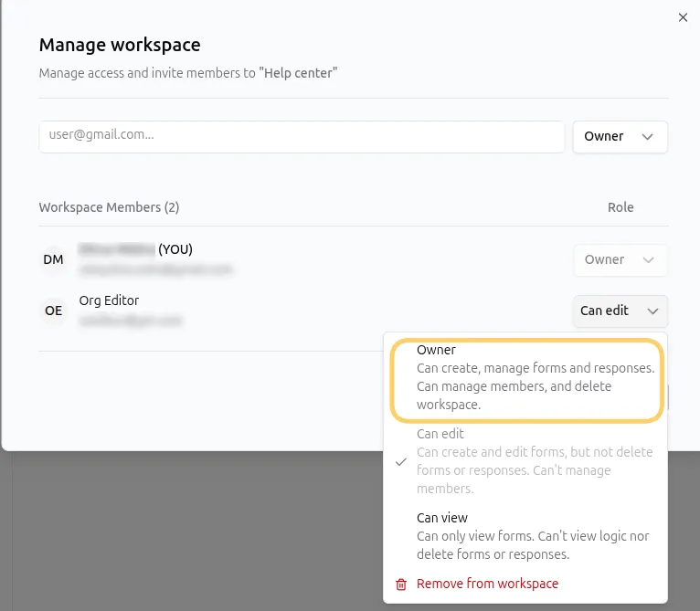The image size is (700, 611).
Task: Open the invite role Owner dropdown
Action: pyautogui.click(x=620, y=137)
